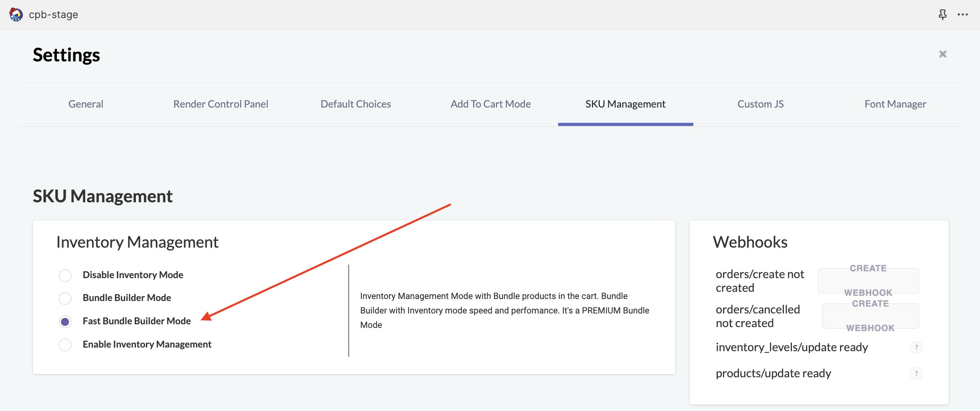Switch to Add To Cart Mode tab

(x=490, y=104)
